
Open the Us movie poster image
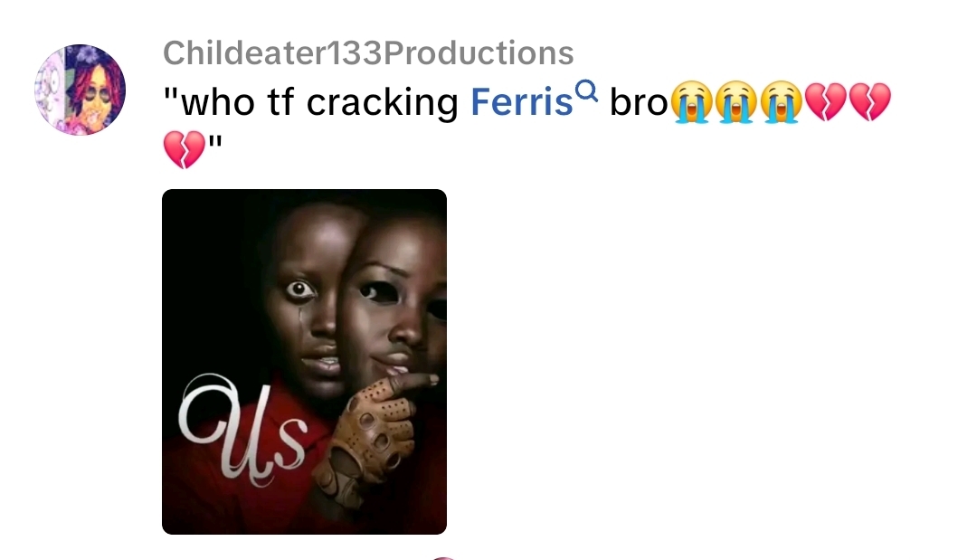point(304,361)
